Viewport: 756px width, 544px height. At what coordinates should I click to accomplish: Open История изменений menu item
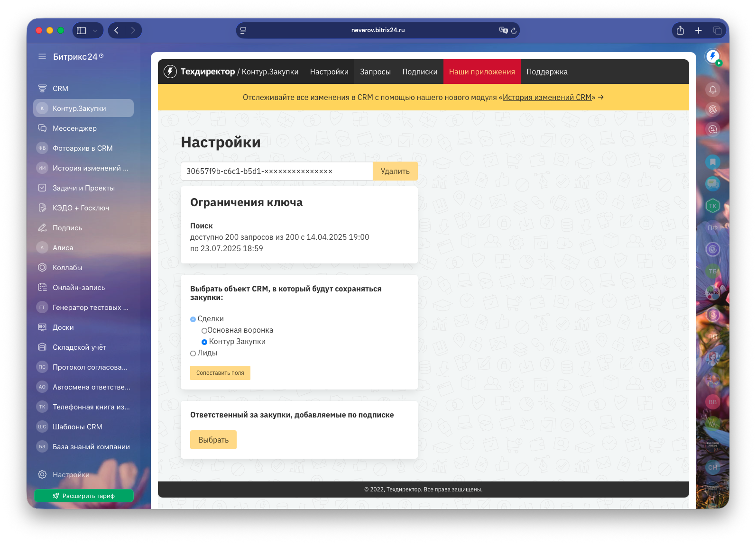pos(83,168)
